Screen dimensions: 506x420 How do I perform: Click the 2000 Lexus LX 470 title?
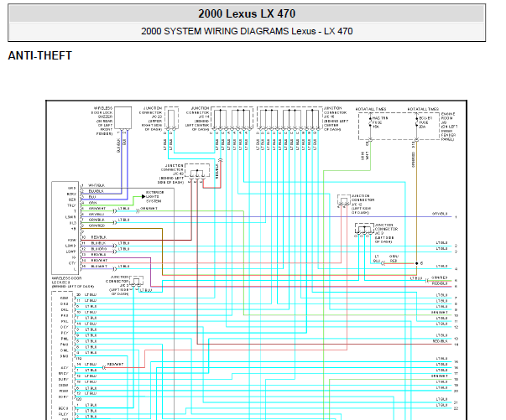click(x=247, y=14)
